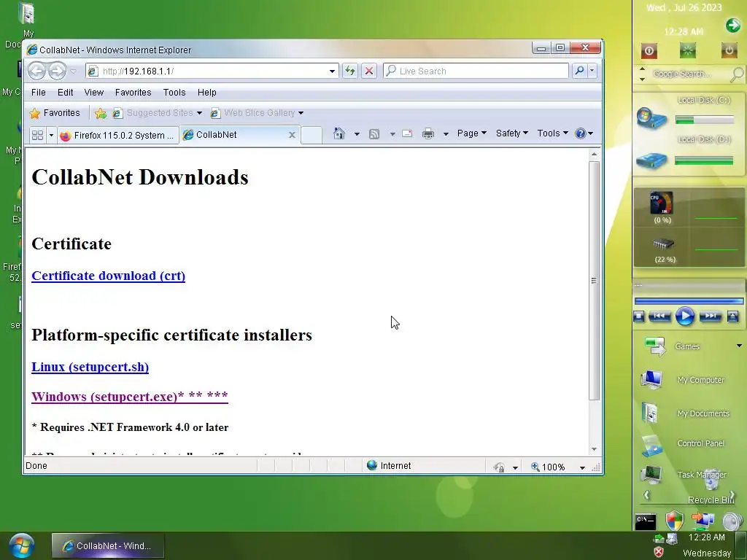Expand search provider dropdown arrow
The image size is (747, 560).
(592, 71)
